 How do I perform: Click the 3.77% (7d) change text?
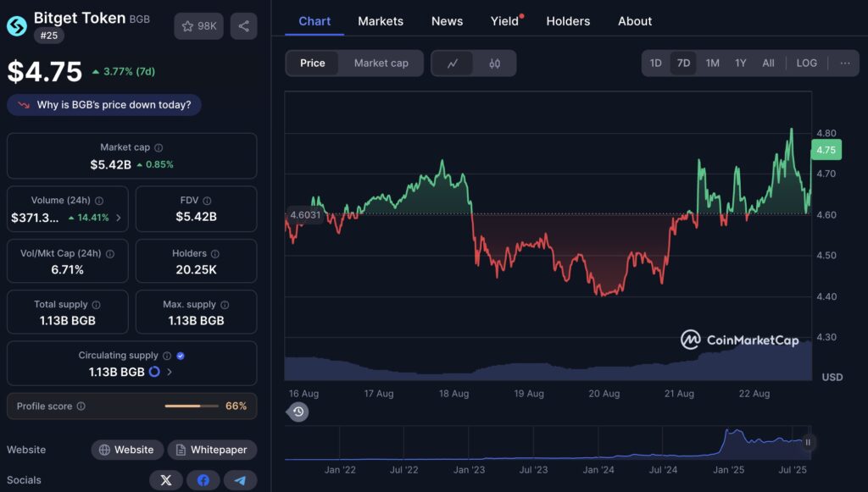(129, 71)
